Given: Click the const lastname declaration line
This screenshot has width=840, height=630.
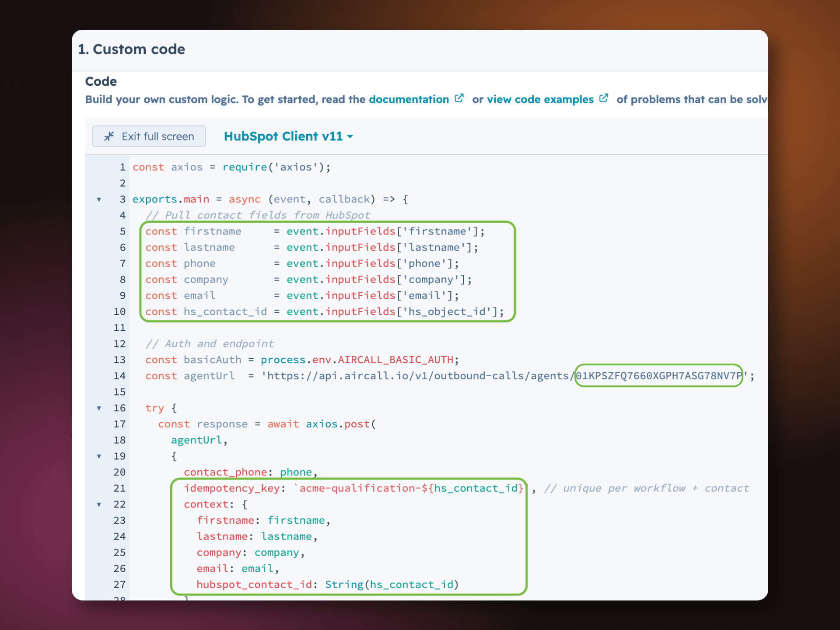Looking at the screenshot, I should [x=312, y=248].
